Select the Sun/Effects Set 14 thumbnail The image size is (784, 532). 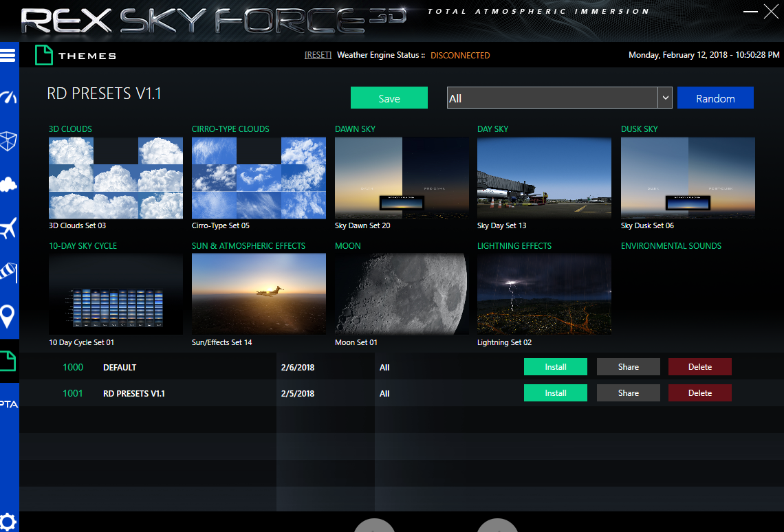point(259,294)
